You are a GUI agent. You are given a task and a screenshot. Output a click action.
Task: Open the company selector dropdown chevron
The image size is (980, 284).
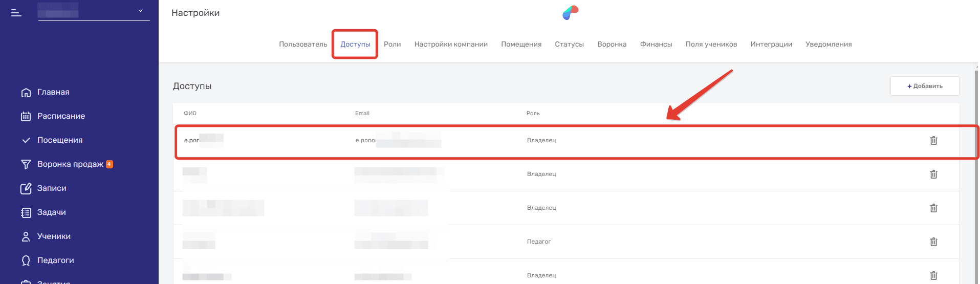tap(140, 11)
